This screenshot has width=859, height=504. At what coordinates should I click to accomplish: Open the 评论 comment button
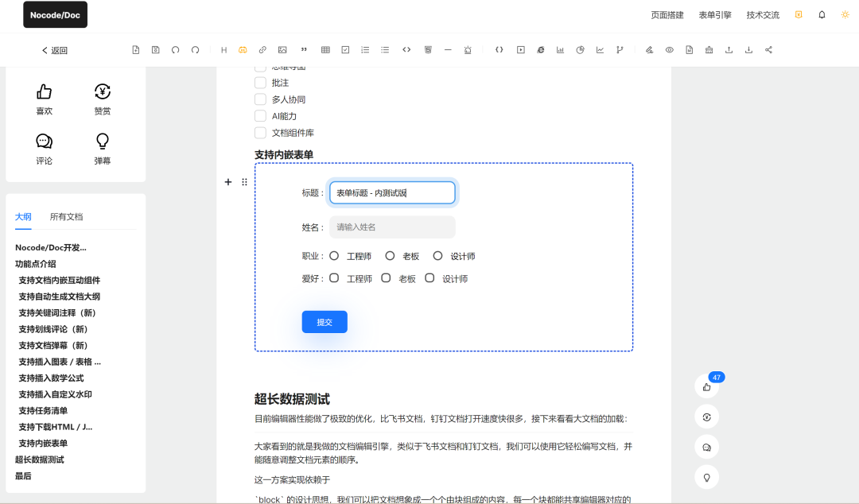[45, 149]
